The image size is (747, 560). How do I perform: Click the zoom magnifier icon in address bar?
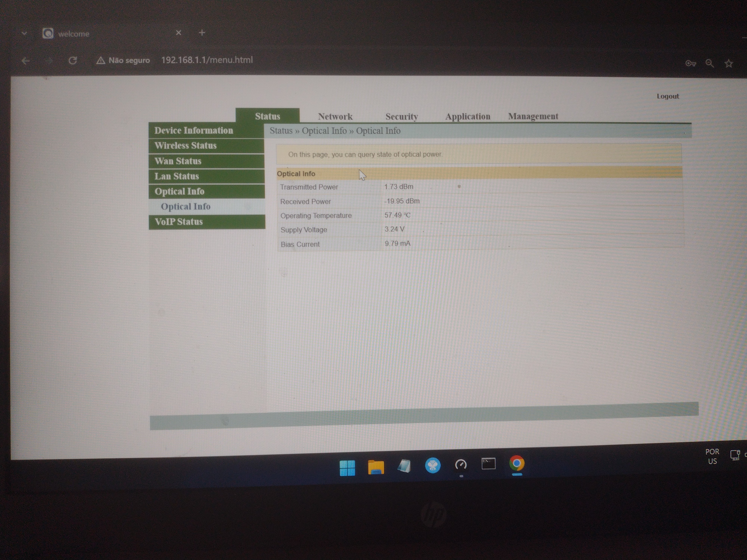click(x=709, y=63)
